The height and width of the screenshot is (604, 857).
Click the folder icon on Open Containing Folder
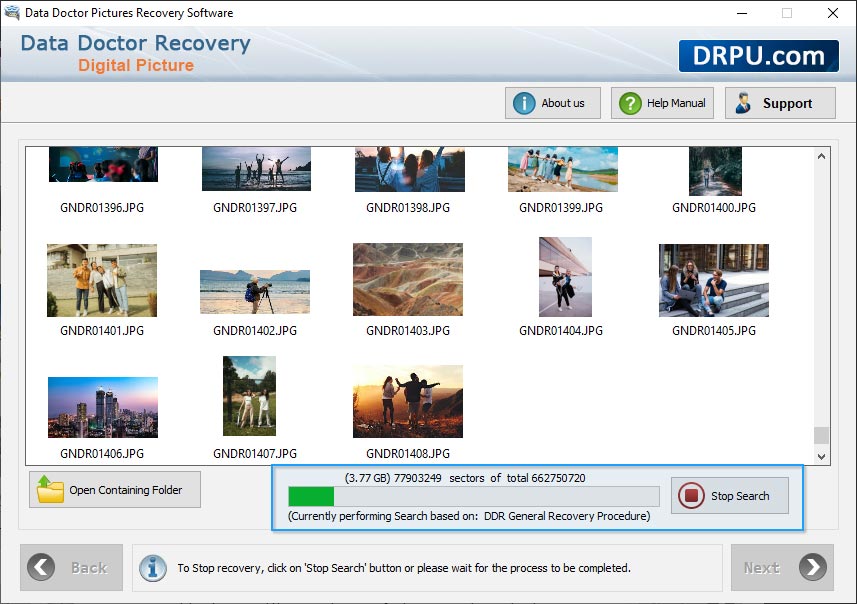click(50, 489)
